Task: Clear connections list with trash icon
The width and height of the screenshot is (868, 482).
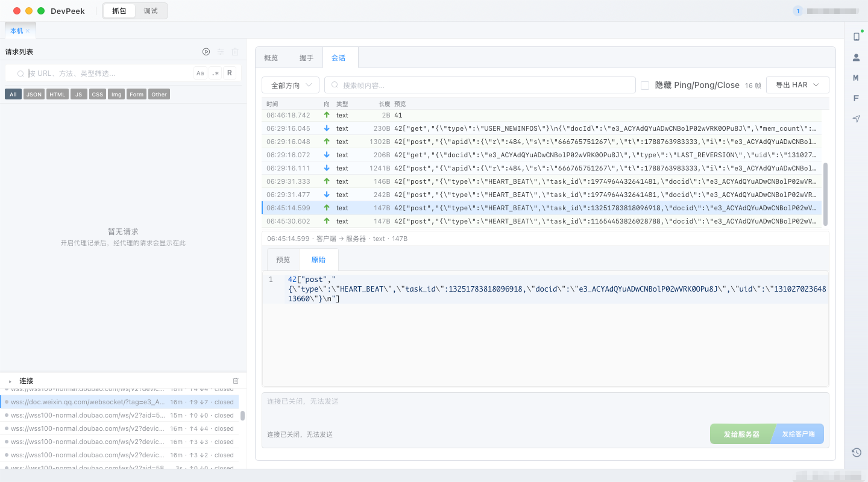Action: point(236,381)
